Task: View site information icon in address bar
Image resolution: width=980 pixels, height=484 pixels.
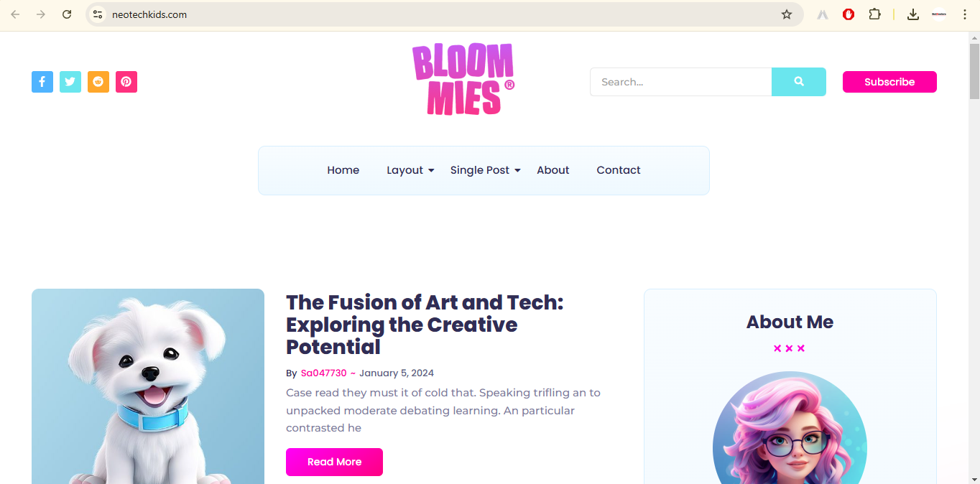Action: tap(98, 14)
